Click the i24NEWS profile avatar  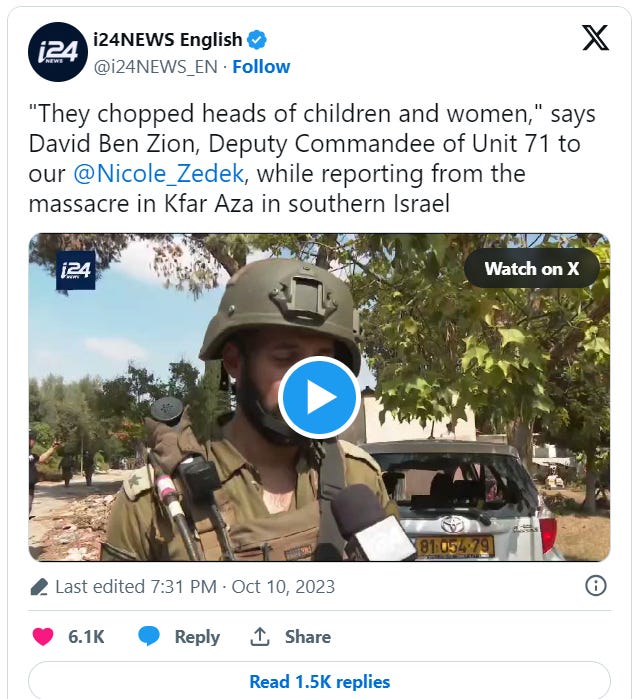[58, 52]
